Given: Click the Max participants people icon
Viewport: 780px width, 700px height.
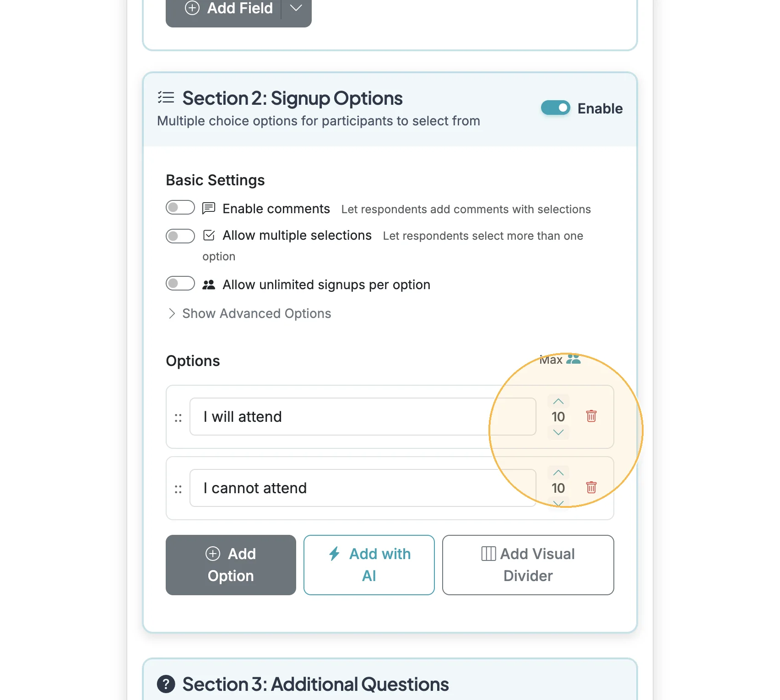Looking at the screenshot, I should [x=573, y=359].
